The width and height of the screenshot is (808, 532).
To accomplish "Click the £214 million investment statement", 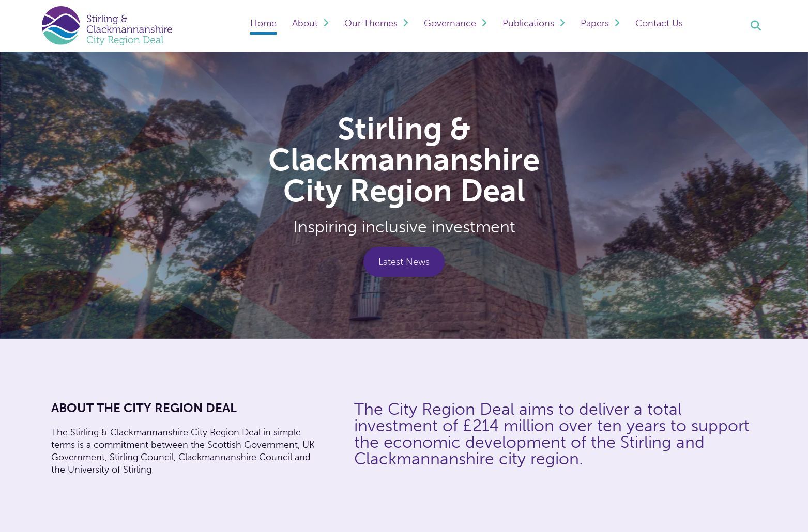I will [551, 434].
